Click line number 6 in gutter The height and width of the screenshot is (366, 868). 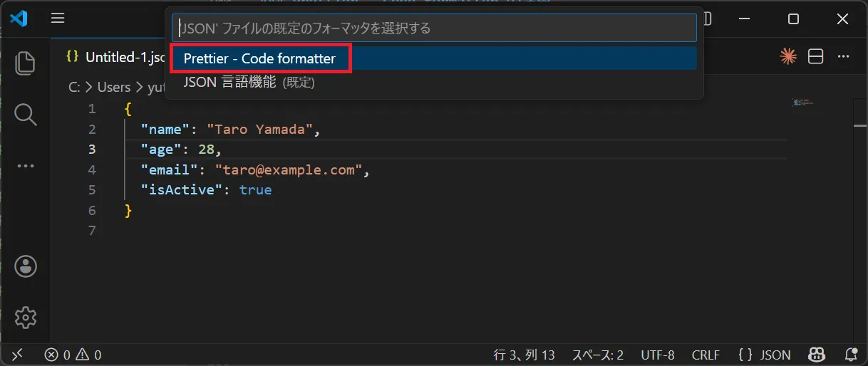(91, 210)
